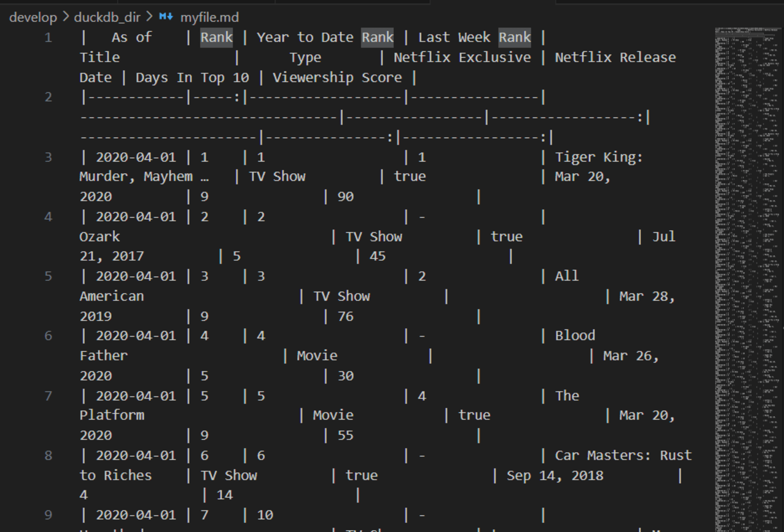Image resolution: width=784 pixels, height=532 pixels.
Task: Click 'Mar 26,' release date text
Action: tap(631, 356)
